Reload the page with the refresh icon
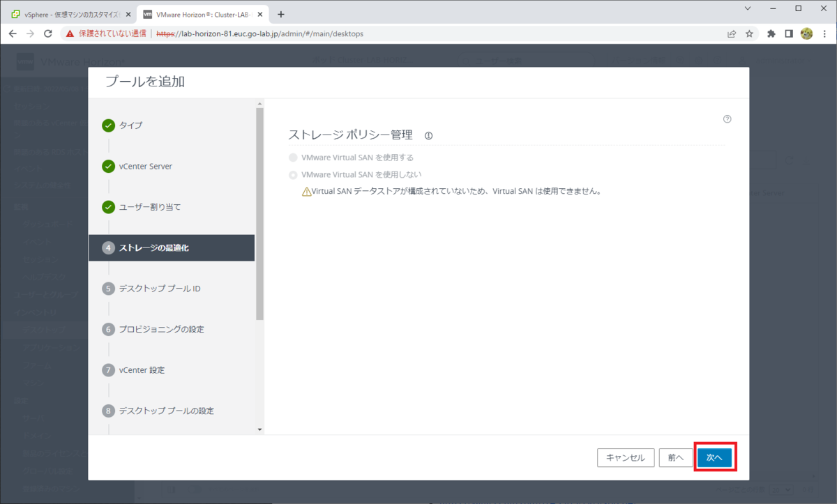This screenshot has width=837, height=504. (x=48, y=33)
